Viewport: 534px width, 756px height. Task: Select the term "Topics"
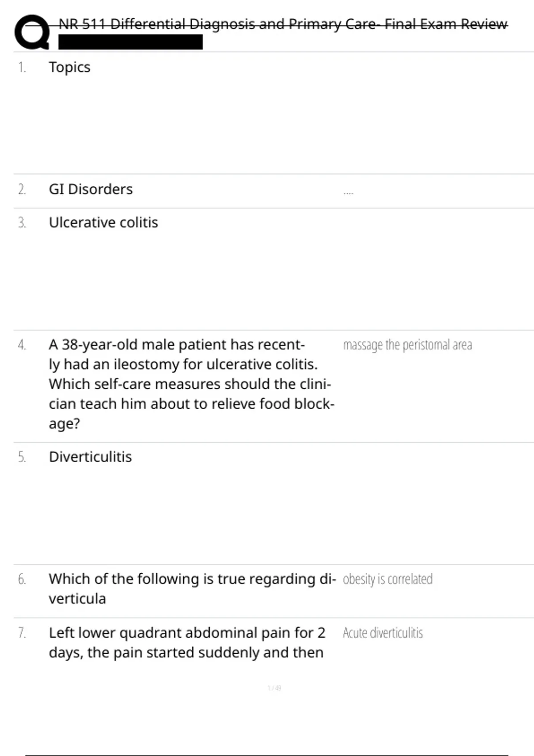click(x=69, y=67)
